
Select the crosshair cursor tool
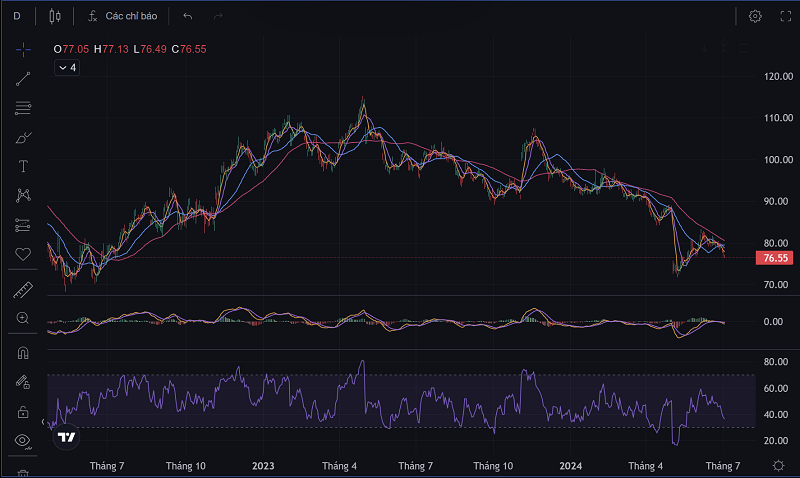click(x=23, y=49)
